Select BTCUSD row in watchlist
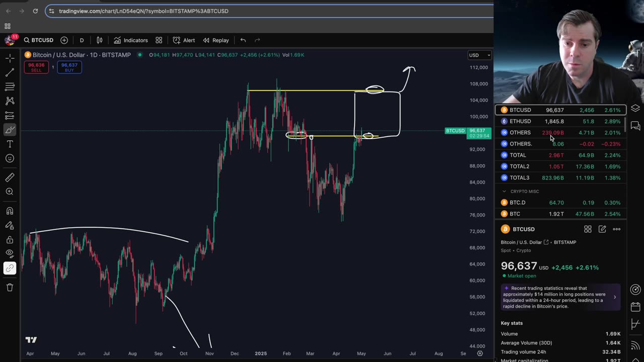The width and height of the screenshot is (644, 362). (x=560, y=110)
